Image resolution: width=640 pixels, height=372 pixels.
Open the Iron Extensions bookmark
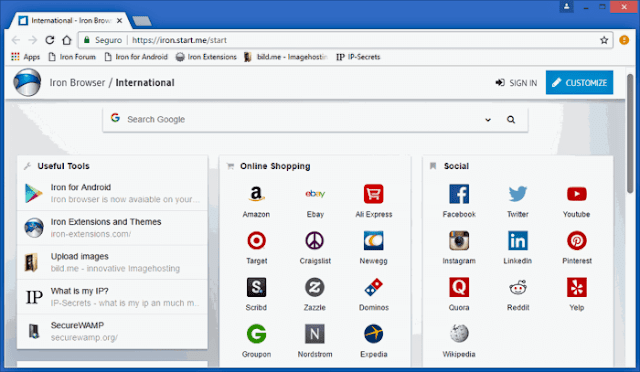[x=206, y=57]
